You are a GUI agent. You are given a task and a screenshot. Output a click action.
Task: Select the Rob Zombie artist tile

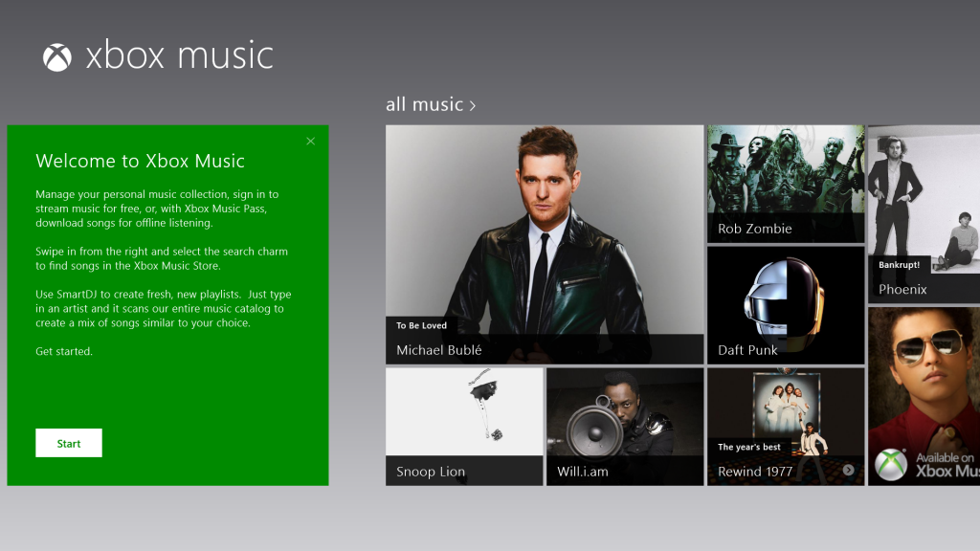(x=786, y=184)
